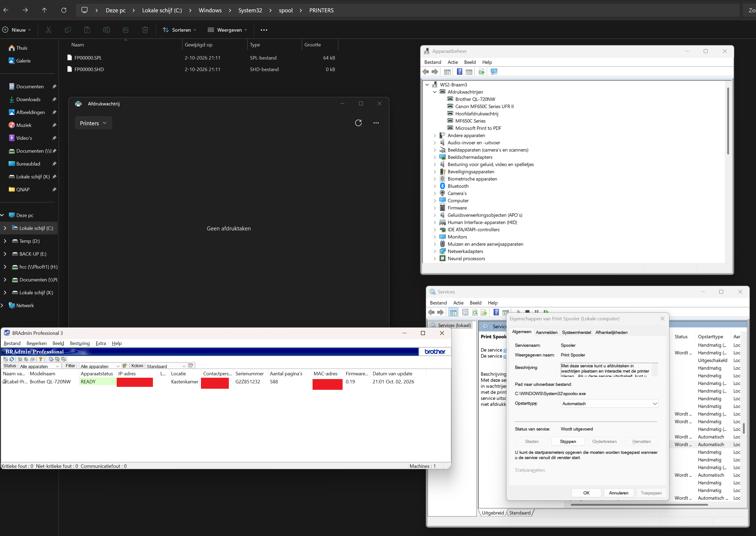756x536 pixels.
Task: Click the blue refresh arrows icon in BRAdmin toolbar
Action: click(12, 359)
